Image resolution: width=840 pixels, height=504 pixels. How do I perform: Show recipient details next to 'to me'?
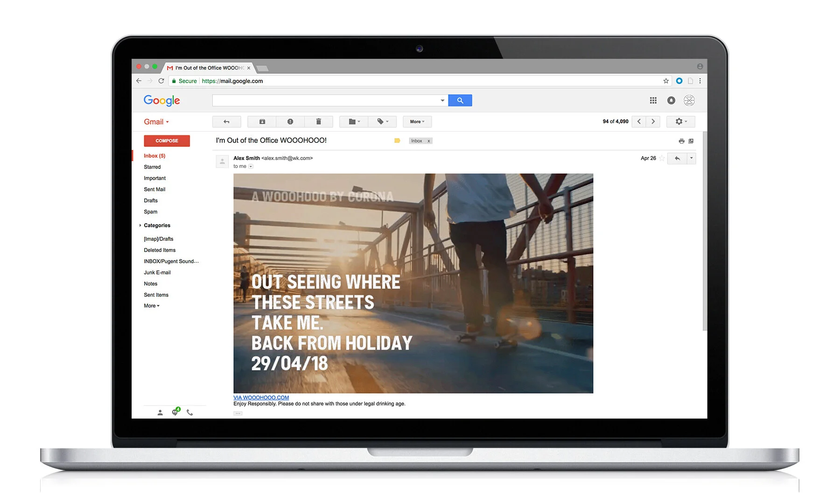tap(251, 167)
